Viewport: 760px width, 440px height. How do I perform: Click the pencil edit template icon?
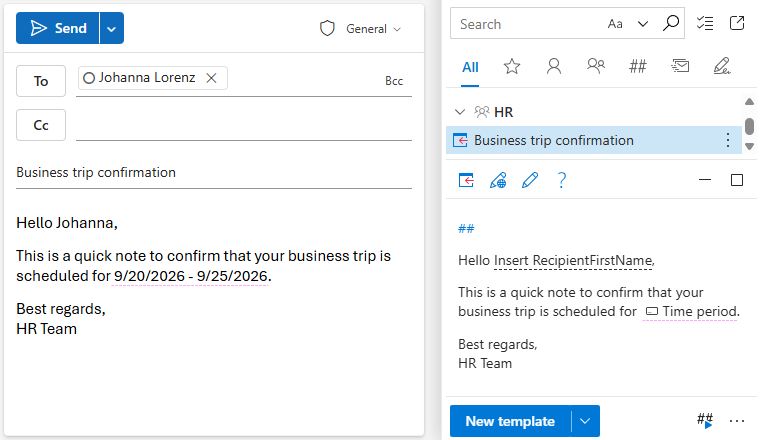[530, 180]
